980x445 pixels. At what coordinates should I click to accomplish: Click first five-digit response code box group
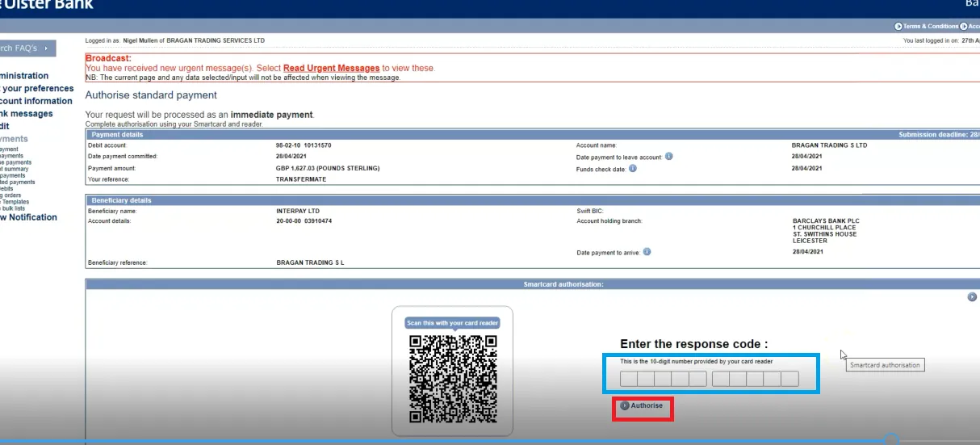664,379
